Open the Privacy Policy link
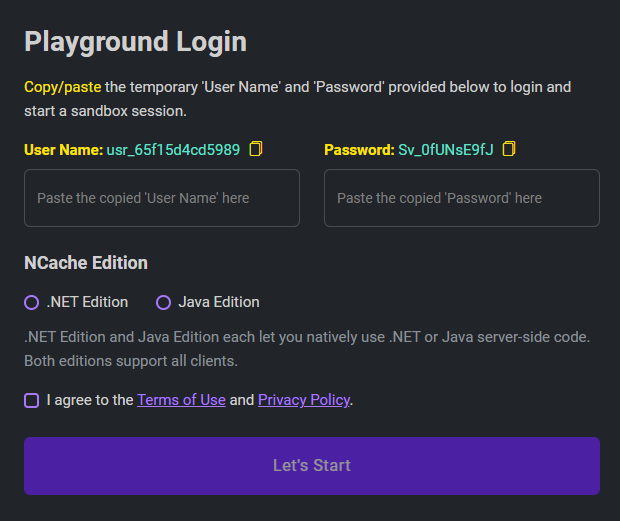Viewport: 620px width, 521px height. [304, 400]
